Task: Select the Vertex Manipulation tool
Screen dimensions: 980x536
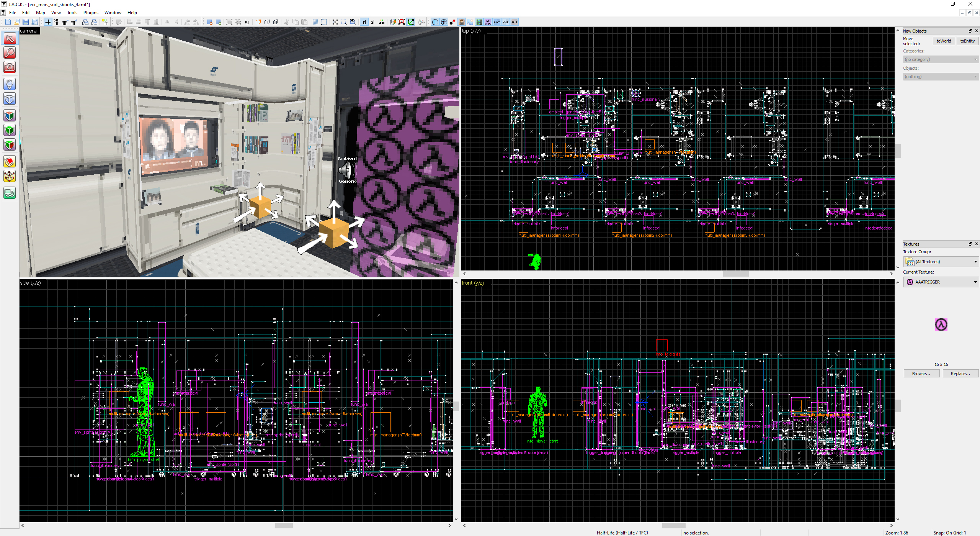Action: click(10, 176)
